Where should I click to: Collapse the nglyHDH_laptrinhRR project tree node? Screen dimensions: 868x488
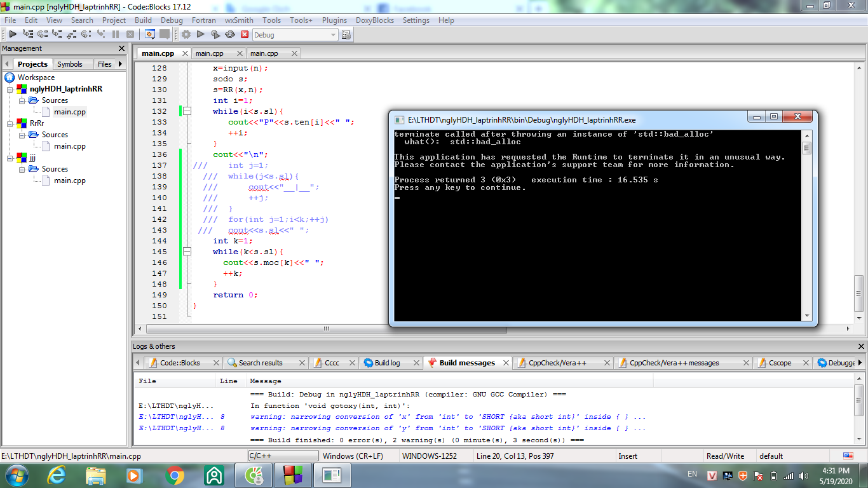point(10,89)
